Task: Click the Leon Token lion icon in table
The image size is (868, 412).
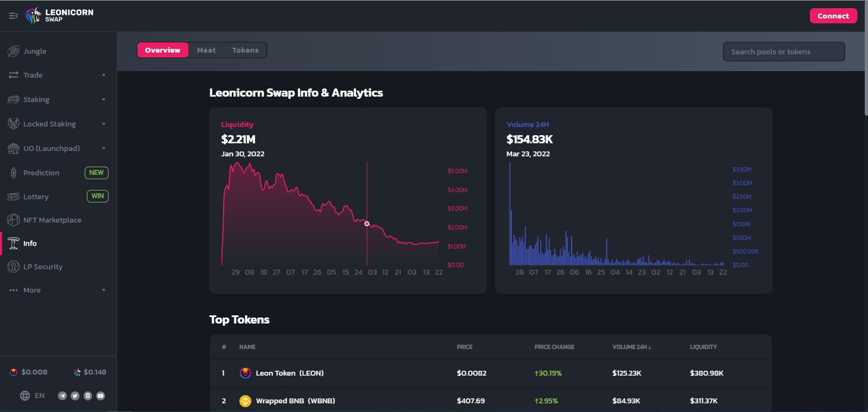Action: [245, 373]
